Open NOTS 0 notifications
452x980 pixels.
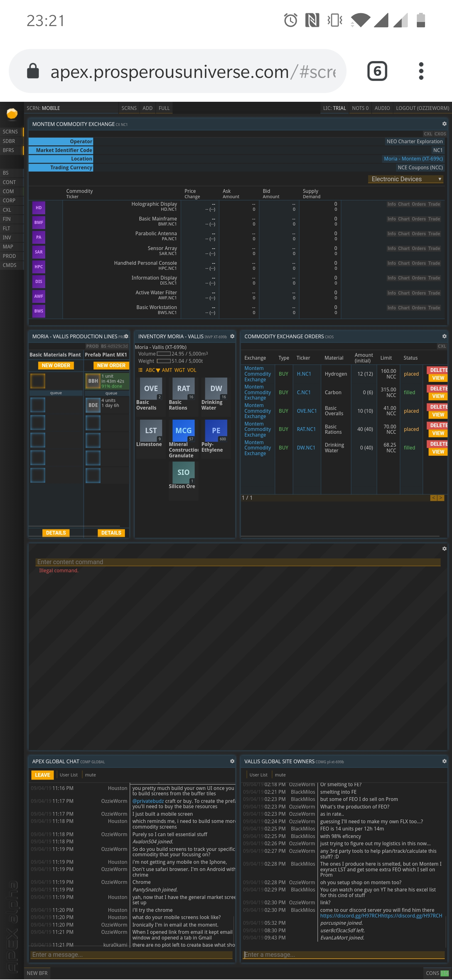tap(360, 108)
